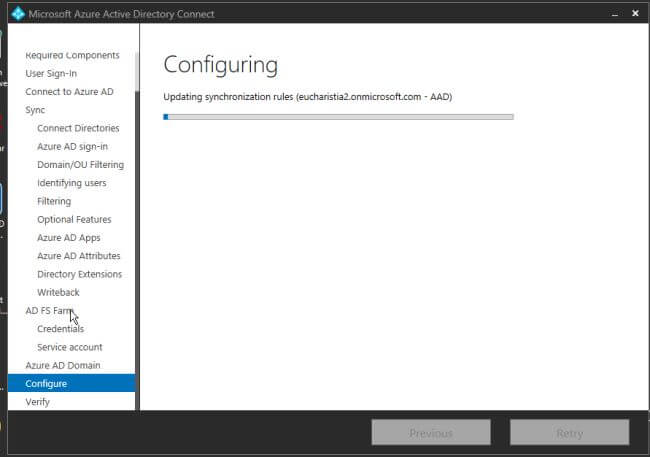The width and height of the screenshot is (650, 457).
Task: Click the Updating synchronization rules status text
Action: (308, 97)
